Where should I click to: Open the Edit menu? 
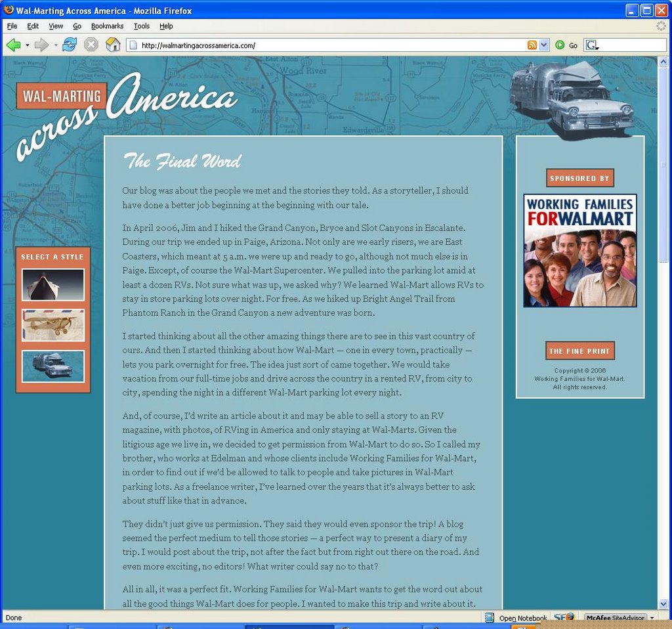pos(33,26)
